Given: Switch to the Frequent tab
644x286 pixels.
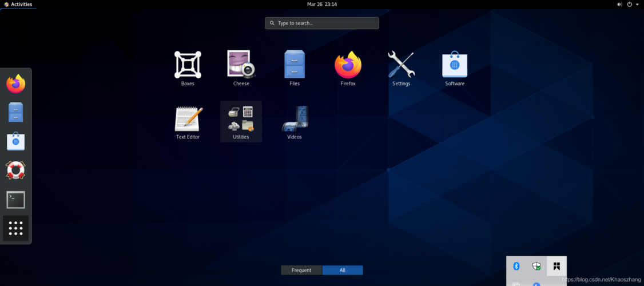Looking at the screenshot, I should pos(301,270).
